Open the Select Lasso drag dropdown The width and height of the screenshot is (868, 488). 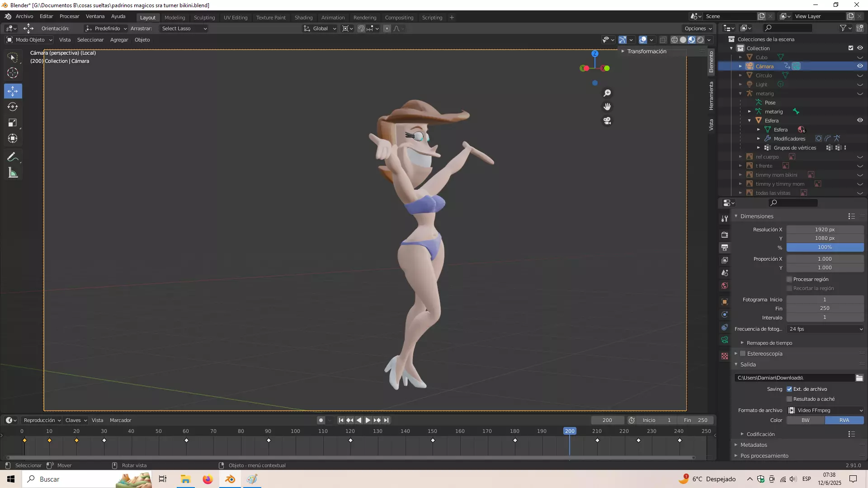184,28
